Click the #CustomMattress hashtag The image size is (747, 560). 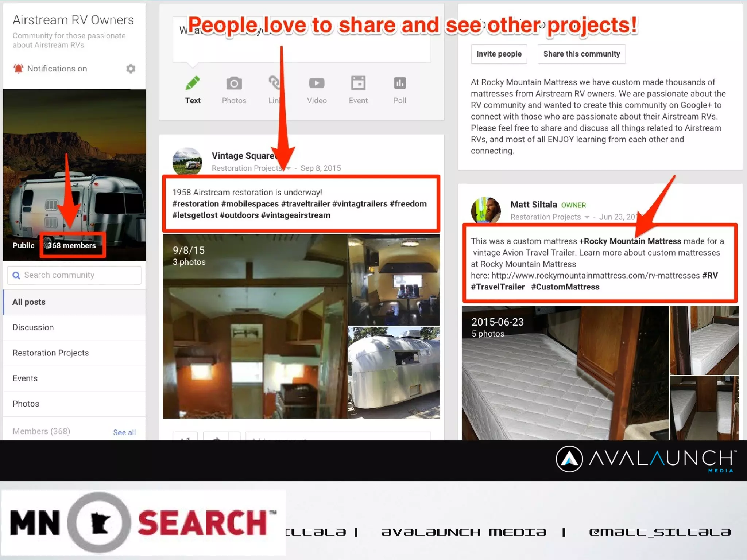565,287
